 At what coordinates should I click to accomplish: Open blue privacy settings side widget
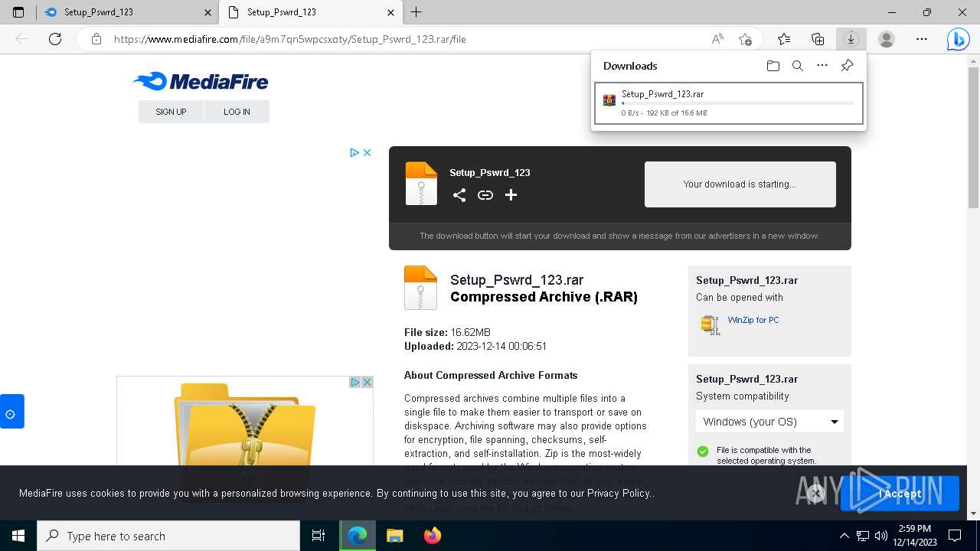[11, 411]
